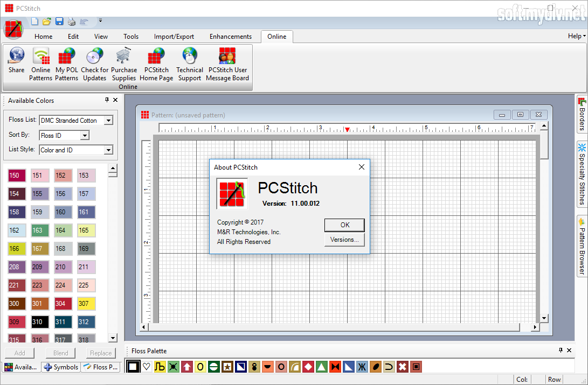Open the View ribbon tab
Screen dimensions: 588x385
point(101,36)
